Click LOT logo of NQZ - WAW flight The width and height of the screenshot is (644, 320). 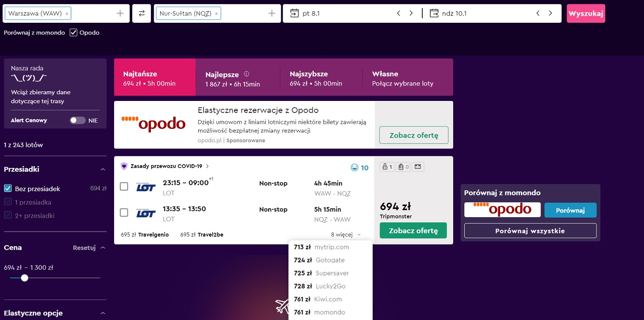click(x=145, y=214)
